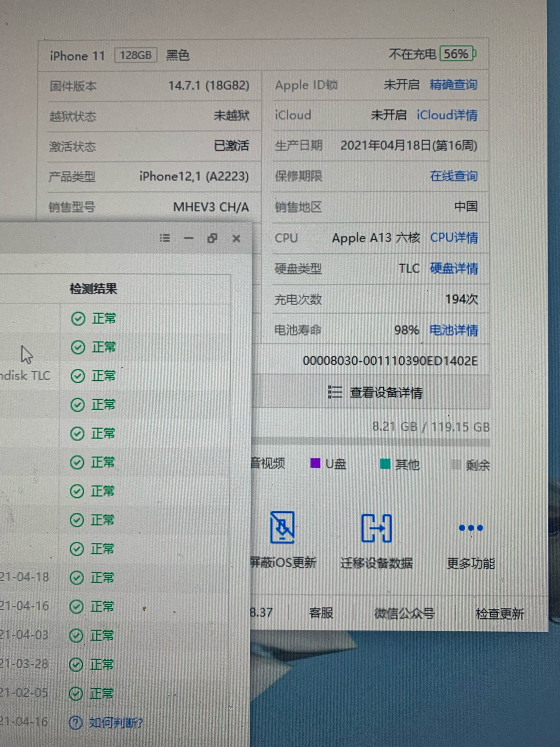Click the battery life 98% value

coord(407,330)
